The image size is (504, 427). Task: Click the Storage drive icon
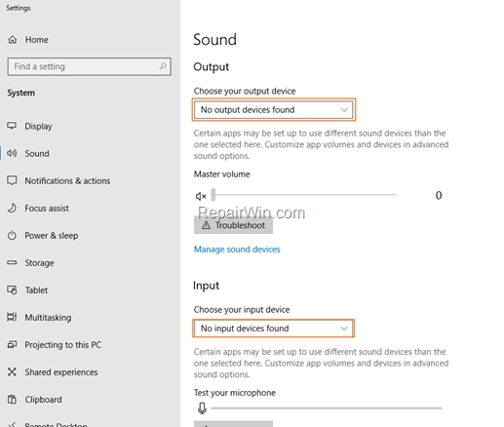[x=12, y=262]
